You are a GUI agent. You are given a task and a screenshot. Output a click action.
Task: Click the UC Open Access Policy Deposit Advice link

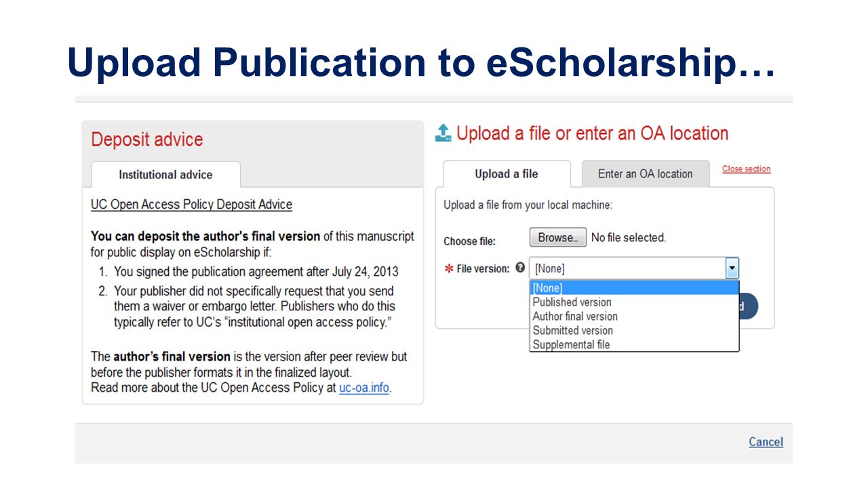[x=191, y=205]
